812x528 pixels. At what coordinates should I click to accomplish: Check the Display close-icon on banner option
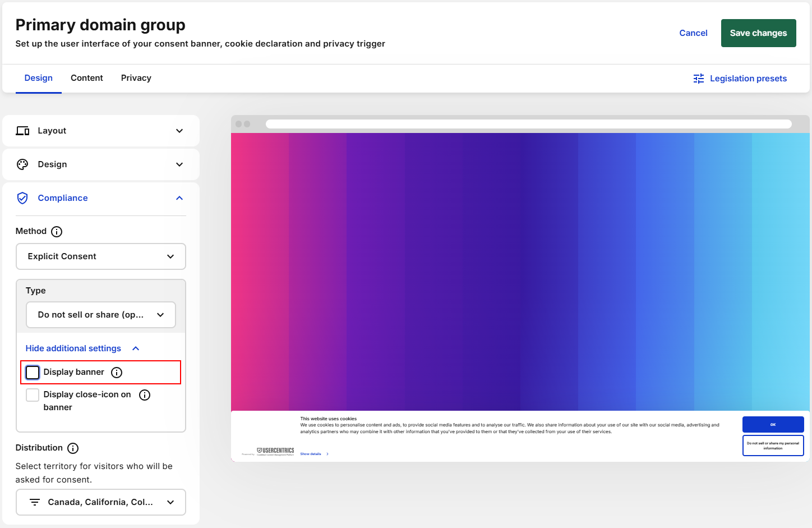click(x=32, y=394)
